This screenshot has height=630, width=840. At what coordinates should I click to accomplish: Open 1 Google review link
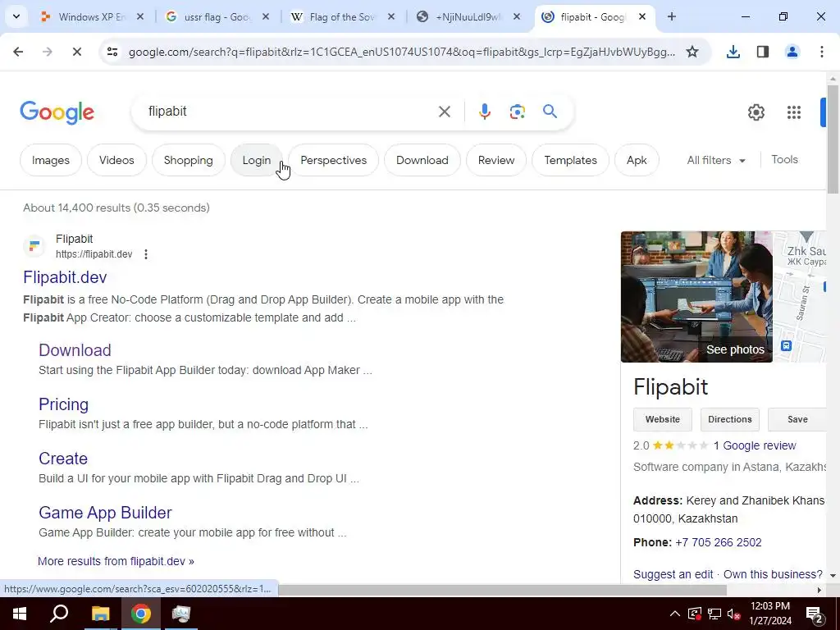[x=755, y=445]
